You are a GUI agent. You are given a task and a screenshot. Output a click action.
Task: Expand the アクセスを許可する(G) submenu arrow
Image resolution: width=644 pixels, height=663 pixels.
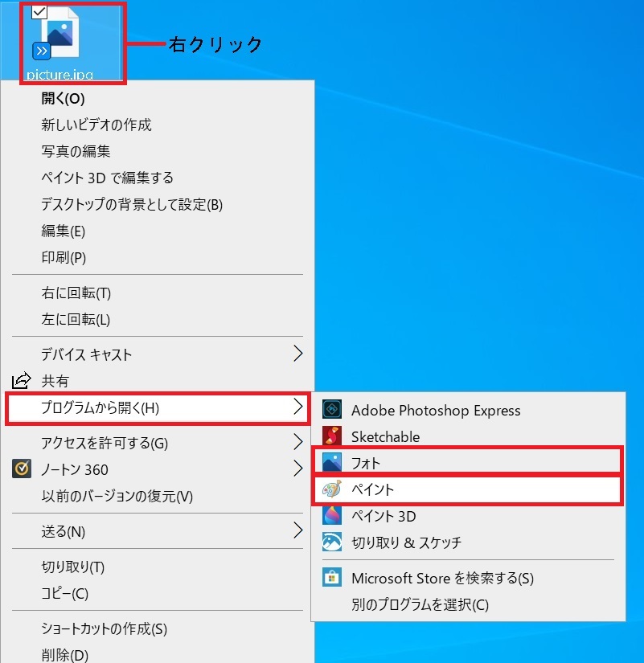coord(298,442)
